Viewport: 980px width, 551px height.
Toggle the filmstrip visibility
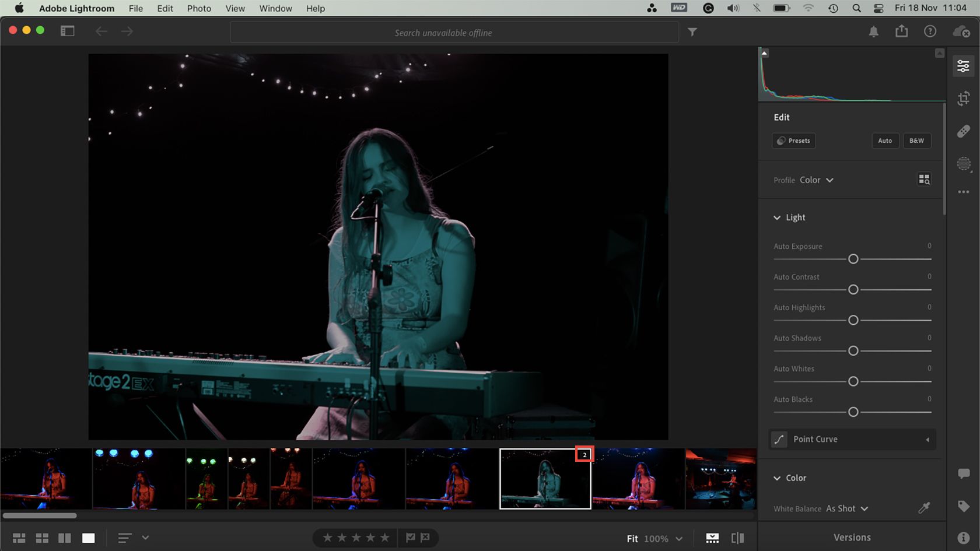click(712, 538)
